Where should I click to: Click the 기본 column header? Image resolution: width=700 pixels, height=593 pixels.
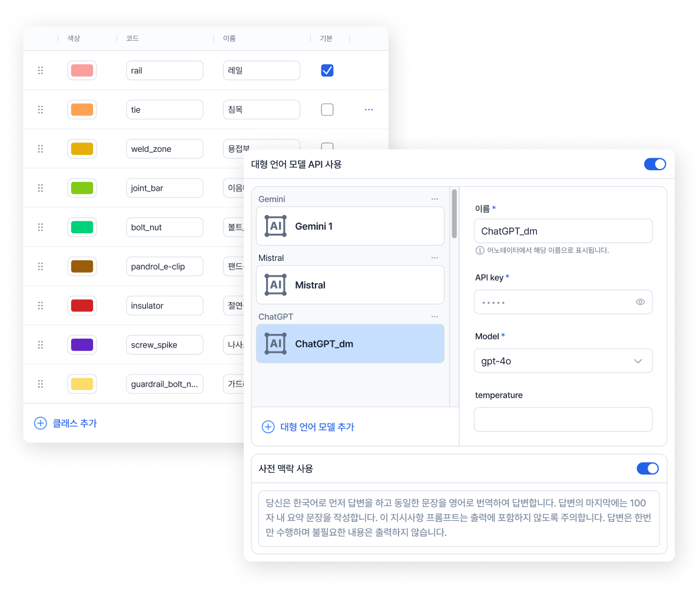pos(326,38)
